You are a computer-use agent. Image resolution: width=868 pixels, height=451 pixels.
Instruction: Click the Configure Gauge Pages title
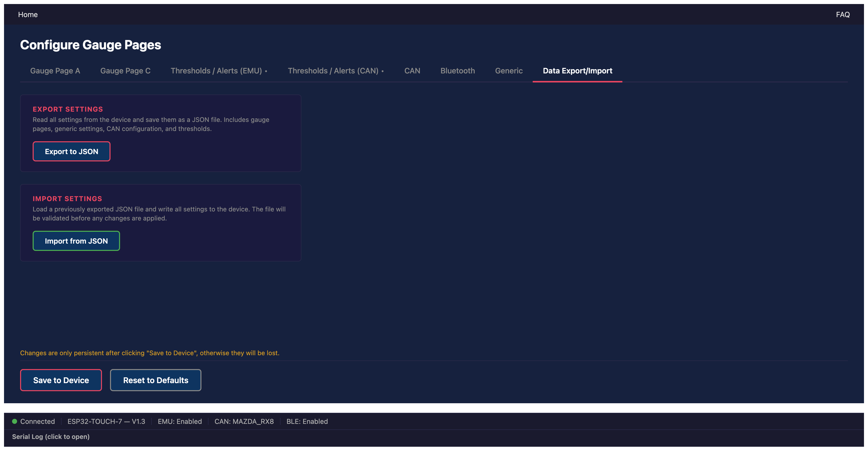[90, 45]
